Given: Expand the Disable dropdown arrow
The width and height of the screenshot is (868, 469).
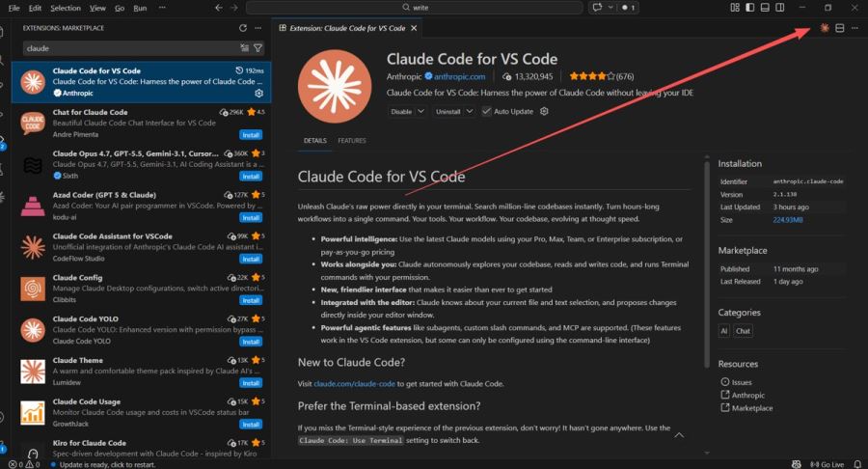Looking at the screenshot, I should pyautogui.click(x=420, y=111).
